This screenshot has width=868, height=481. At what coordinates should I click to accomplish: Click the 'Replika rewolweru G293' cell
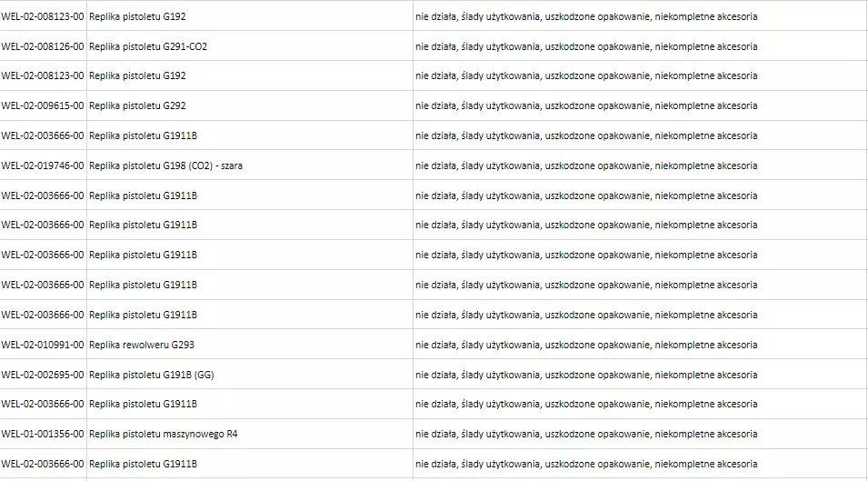point(142,345)
